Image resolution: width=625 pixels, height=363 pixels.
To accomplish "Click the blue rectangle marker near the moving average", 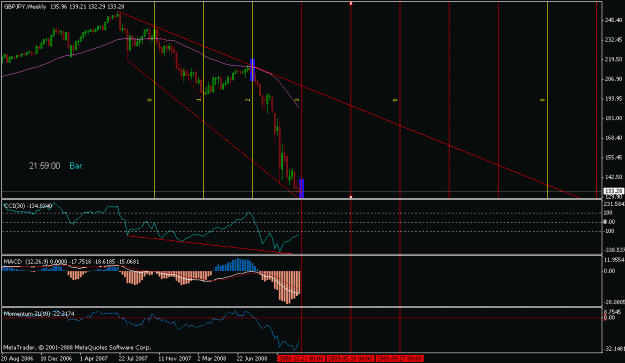I will [252, 70].
